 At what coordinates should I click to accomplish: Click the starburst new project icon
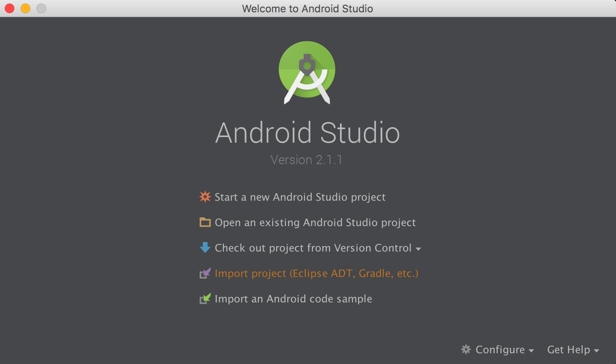[x=205, y=197]
